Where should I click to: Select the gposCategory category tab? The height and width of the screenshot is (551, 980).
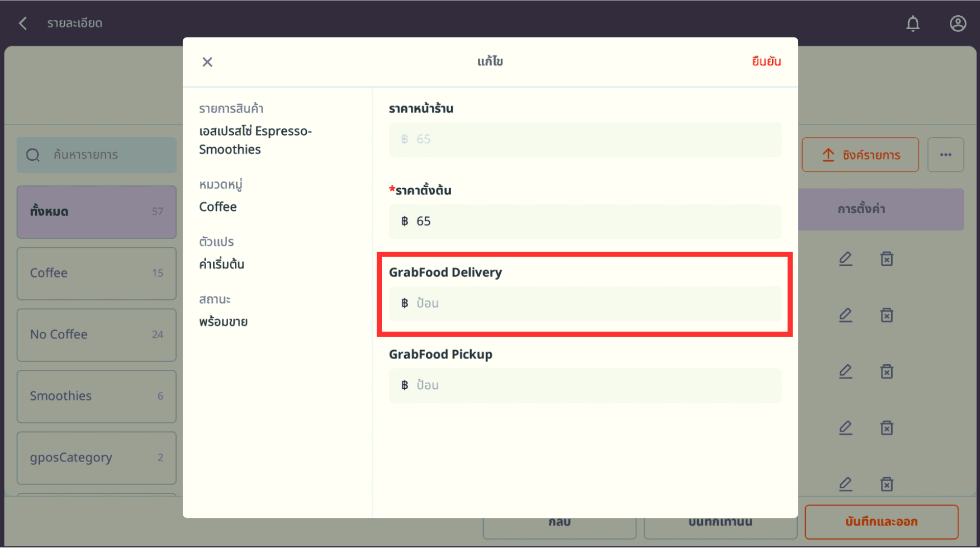pos(96,458)
